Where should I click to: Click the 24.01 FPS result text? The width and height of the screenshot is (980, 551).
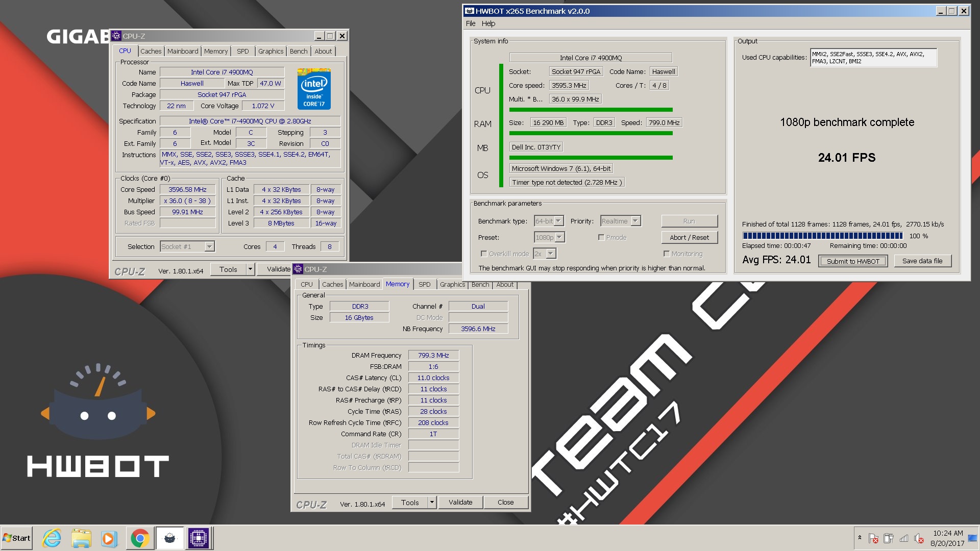point(846,158)
